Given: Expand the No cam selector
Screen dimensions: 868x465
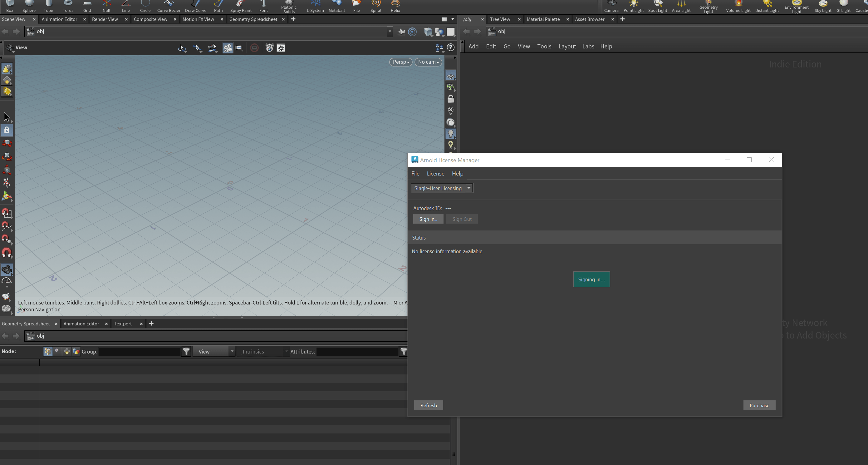Looking at the screenshot, I should point(428,62).
